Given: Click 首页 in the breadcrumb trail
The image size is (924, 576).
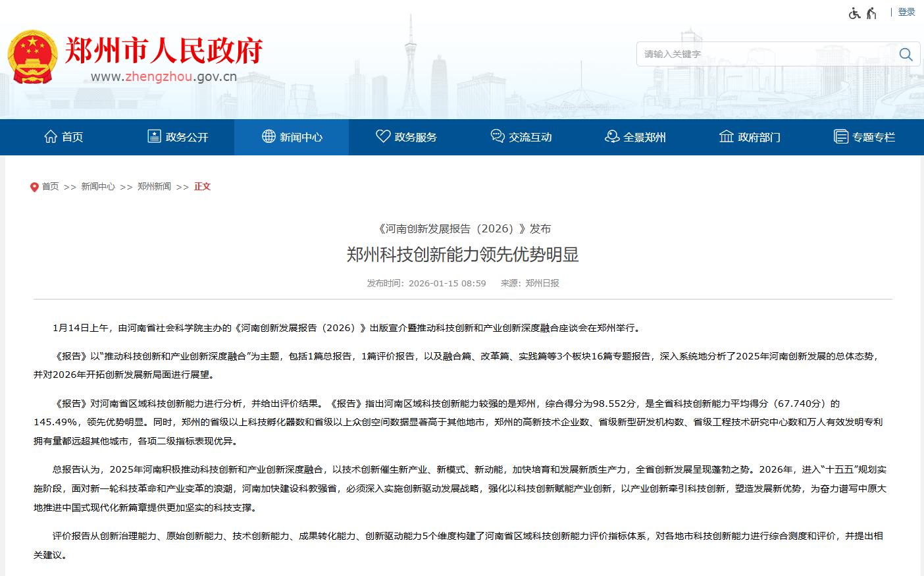Looking at the screenshot, I should pyautogui.click(x=51, y=187).
